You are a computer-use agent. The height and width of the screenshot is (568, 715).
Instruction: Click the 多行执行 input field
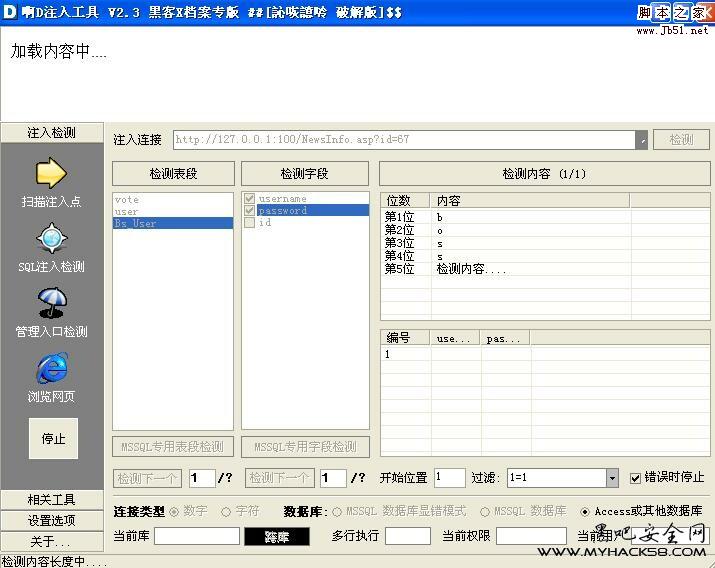tap(408, 536)
